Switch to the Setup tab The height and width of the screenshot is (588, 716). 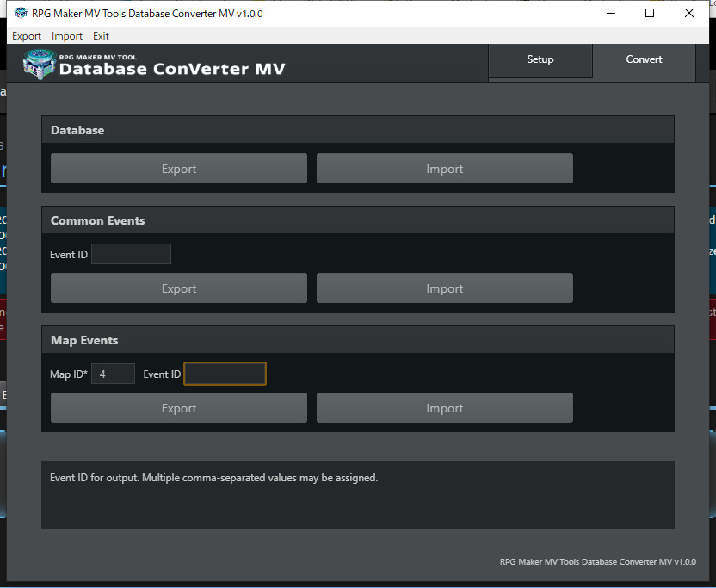click(x=540, y=59)
